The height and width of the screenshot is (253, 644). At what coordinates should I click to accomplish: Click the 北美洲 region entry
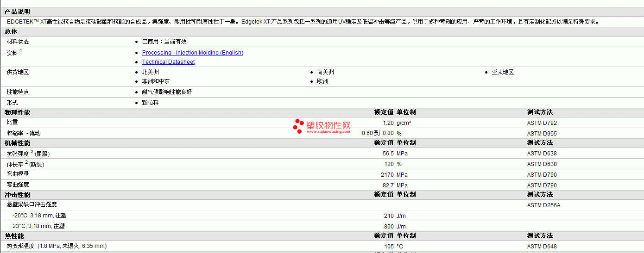(151, 72)
